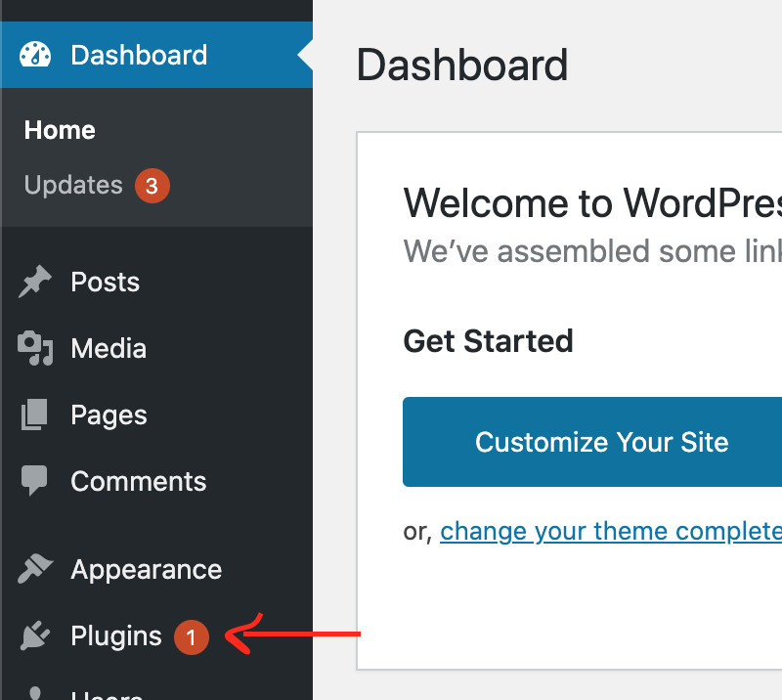Select Home in the Dashboard submenu
The image size is (782, 700).
[x=60, y=130]
